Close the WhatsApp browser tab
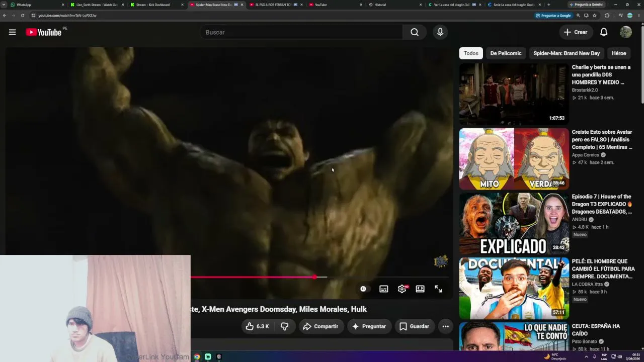The width and height of the screenshot is (644, 362). pyautogui.click(x=63, y=5)
